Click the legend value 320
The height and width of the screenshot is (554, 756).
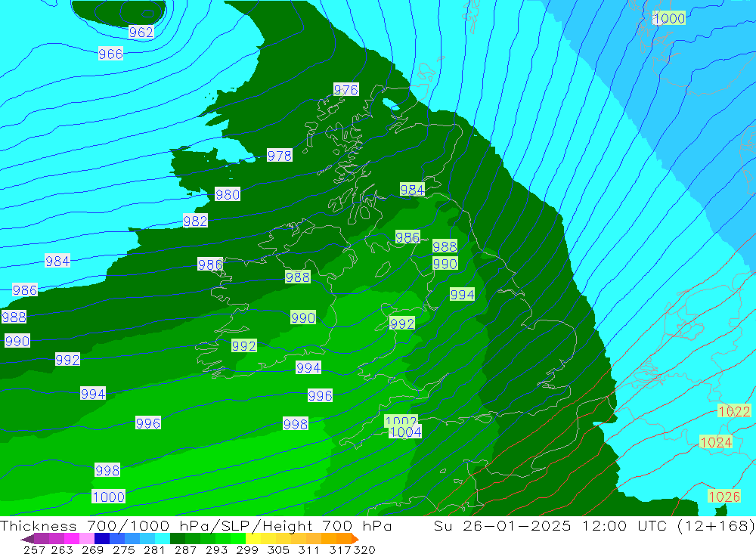click(x=364, y=549)
